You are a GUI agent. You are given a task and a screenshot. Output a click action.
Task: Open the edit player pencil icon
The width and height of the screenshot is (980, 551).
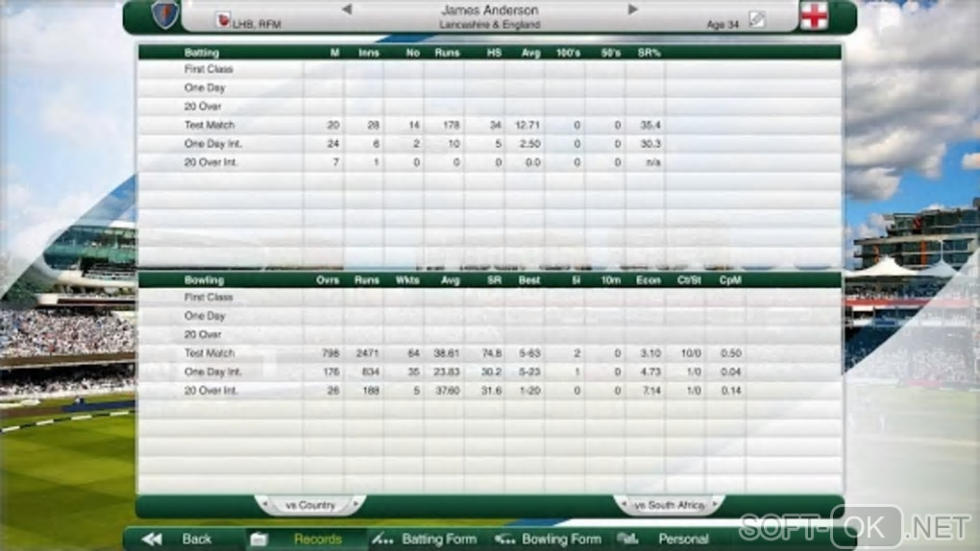tap(757, 20)
